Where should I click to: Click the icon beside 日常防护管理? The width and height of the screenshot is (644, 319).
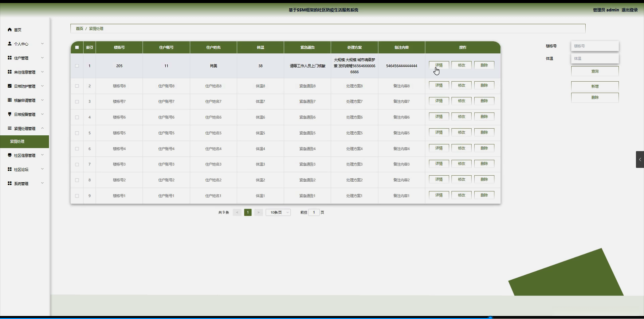point(10,86)
